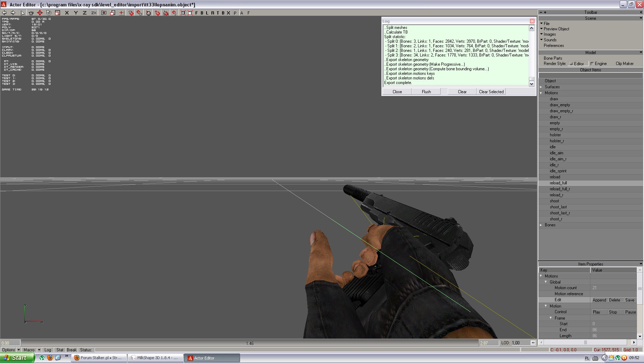This screenshot has width=644, height=363.
Task: Toggle the Editor render style button
Action: point(578,64)
